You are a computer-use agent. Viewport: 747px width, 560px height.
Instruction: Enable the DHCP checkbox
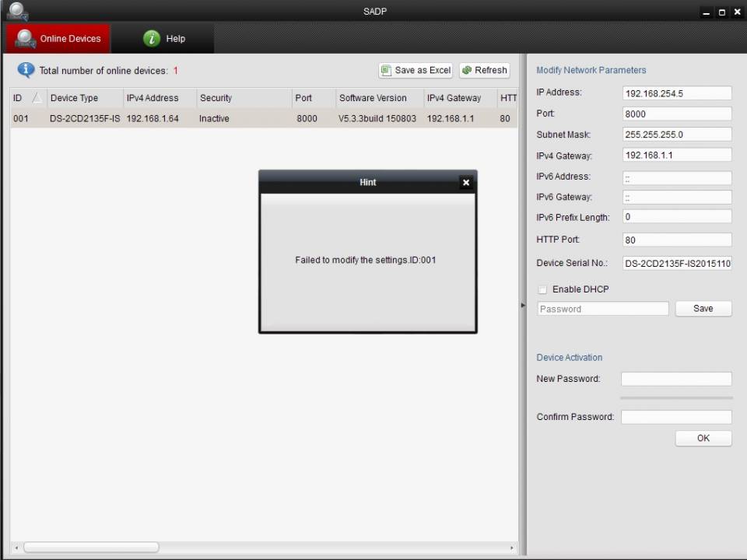pos(542,289)
